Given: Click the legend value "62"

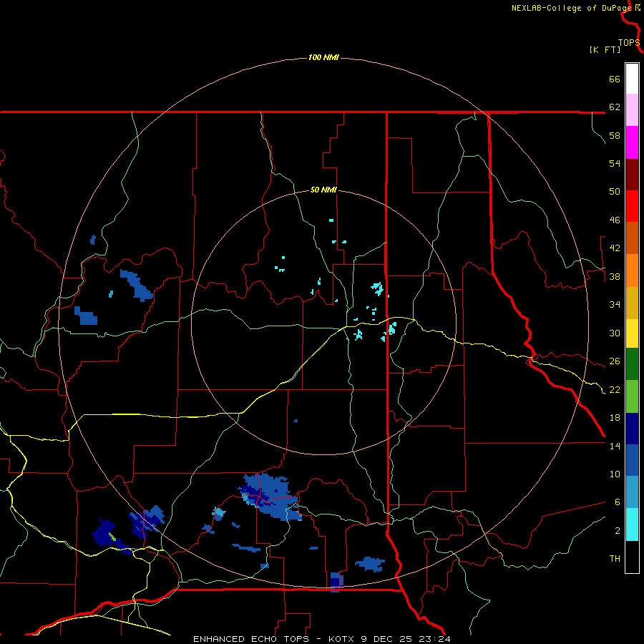Looking at the screenshot, I should point(615,107).
